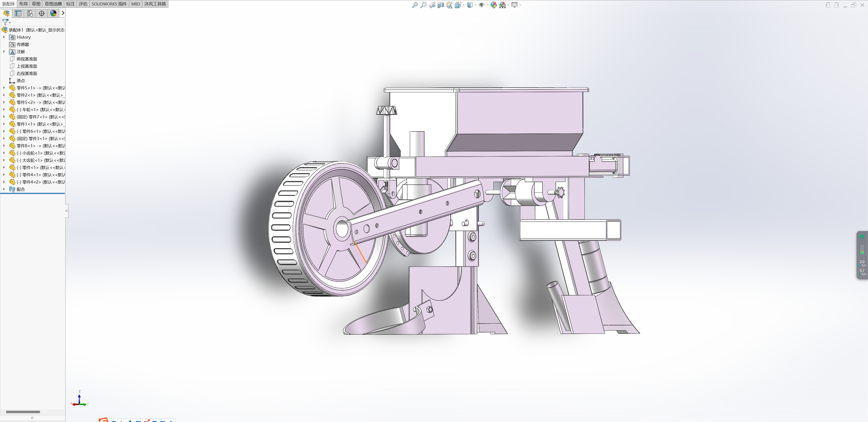Open the PropertyManager tab icon
868x422 pixels.
18,13
